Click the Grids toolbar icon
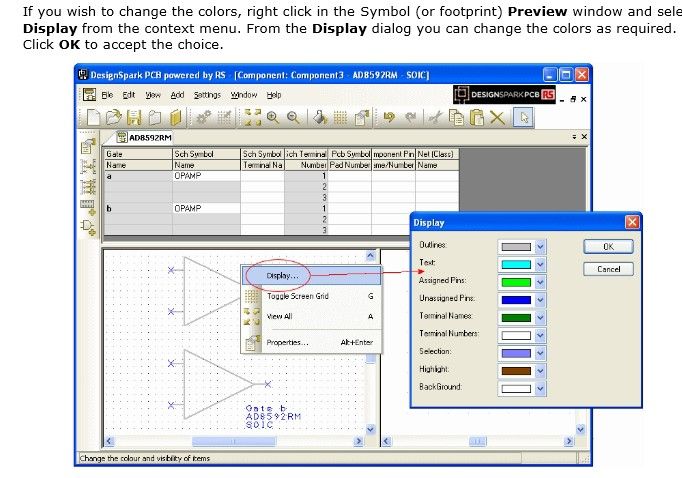The height and width of the screenshot is (478, 682). pyautogui.click(x=340, y=117)
